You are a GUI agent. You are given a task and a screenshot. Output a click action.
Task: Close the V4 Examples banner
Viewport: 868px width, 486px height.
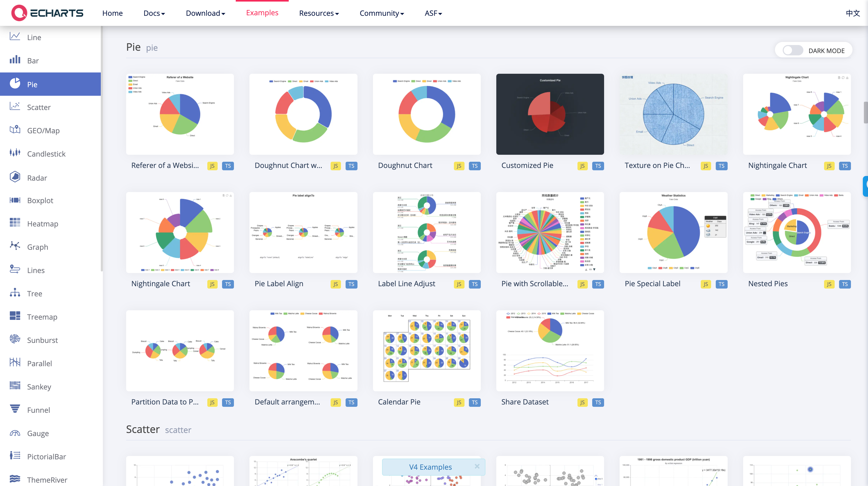coord(477,466)
